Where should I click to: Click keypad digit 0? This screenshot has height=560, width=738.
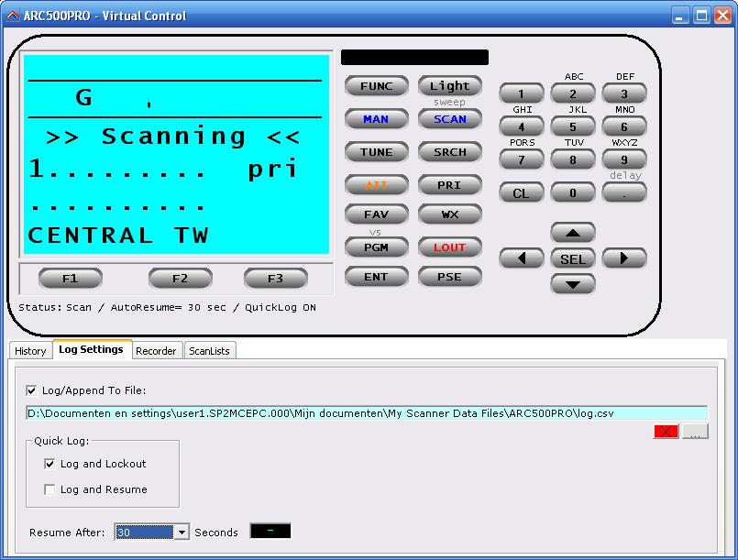573,192
